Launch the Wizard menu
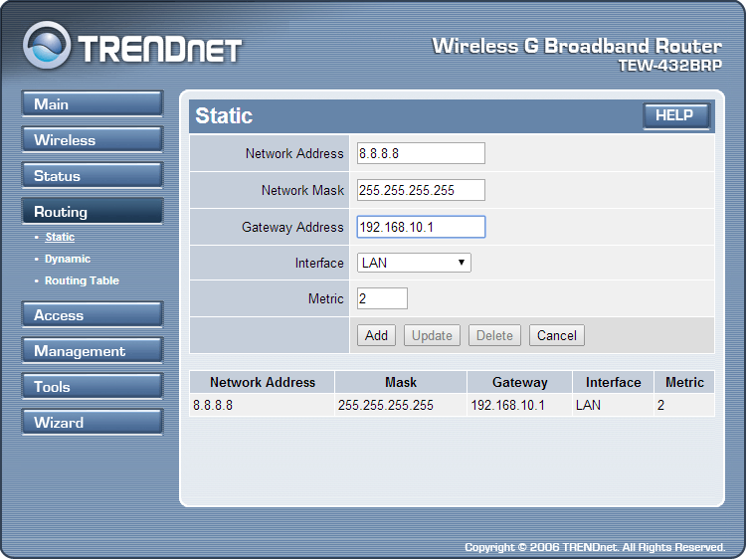The width and height of the screenshot is (748, 560). 92,423
